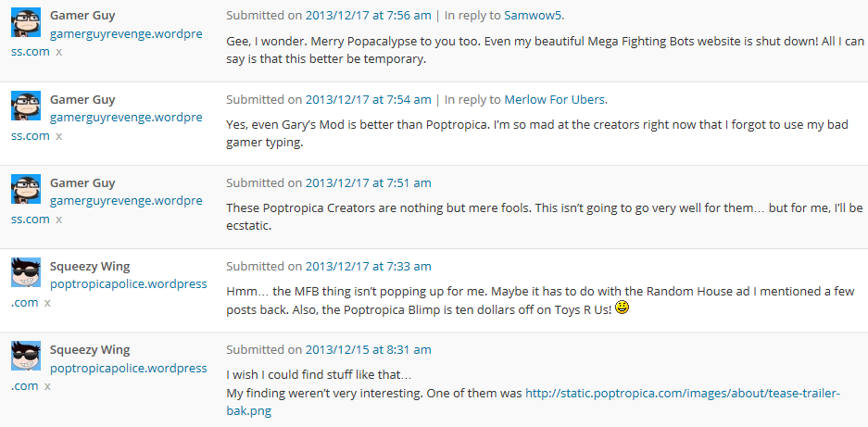Click the x beside URL on the 7:51 am comment
This screenshot has height=427, width=868.
(58, 220)
